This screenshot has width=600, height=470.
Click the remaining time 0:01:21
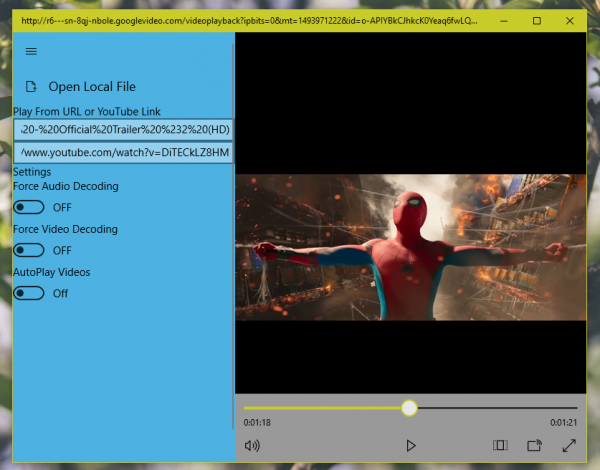coord(563,423)
